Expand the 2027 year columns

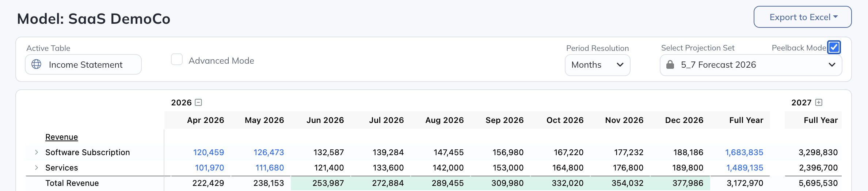point(819,102)
